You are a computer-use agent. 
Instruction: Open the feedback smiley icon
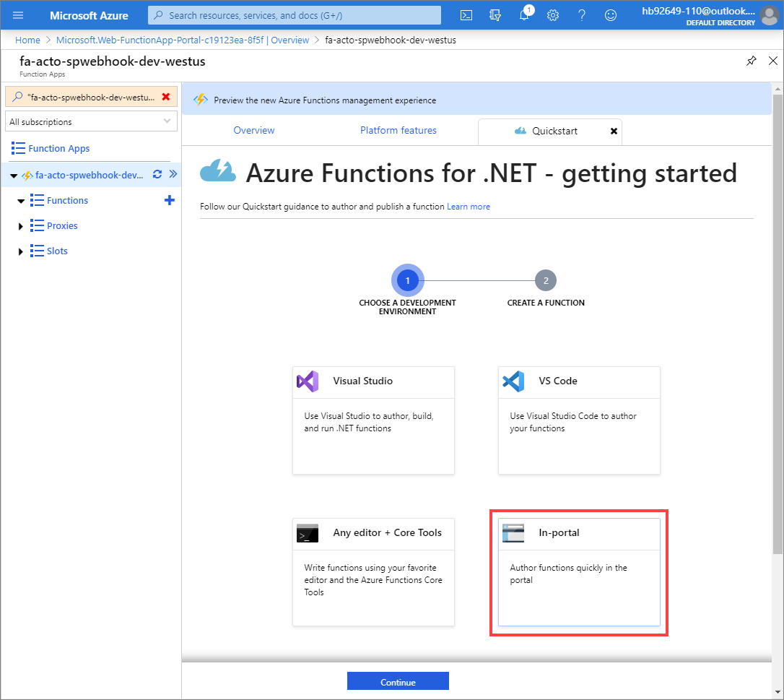pos(611,15)
